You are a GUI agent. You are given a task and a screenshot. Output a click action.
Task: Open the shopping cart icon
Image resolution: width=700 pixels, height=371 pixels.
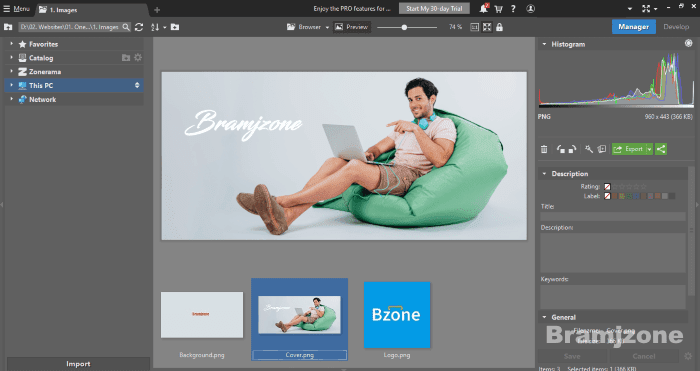click(498, 9)
